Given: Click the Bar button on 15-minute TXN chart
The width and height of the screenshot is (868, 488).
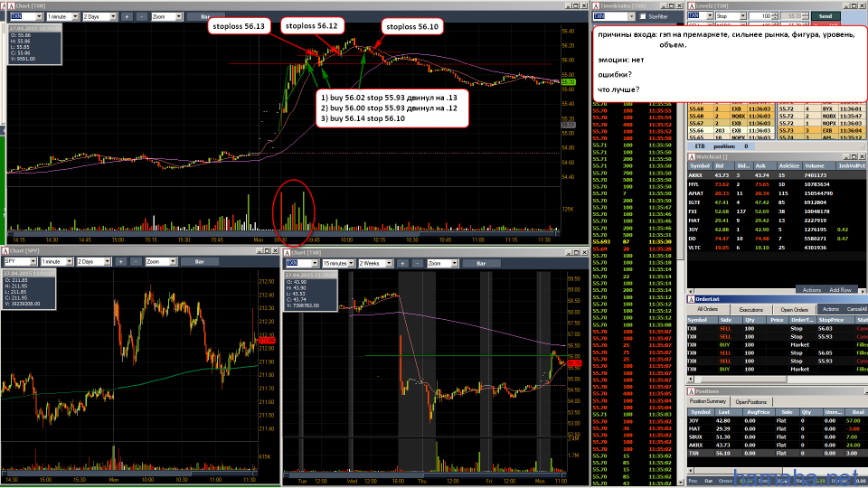Looking at the screenshot, I should coord(481,263).
